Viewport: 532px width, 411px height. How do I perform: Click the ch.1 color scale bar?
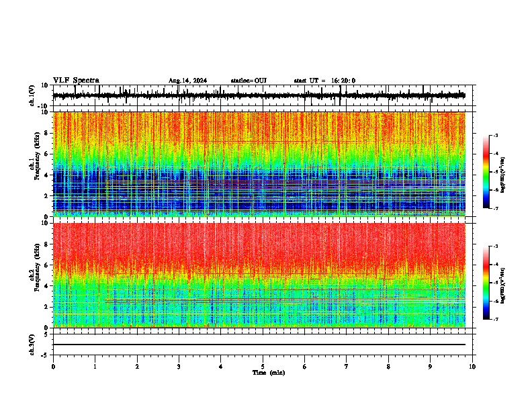pyautogui.click(x=486, y=172)
